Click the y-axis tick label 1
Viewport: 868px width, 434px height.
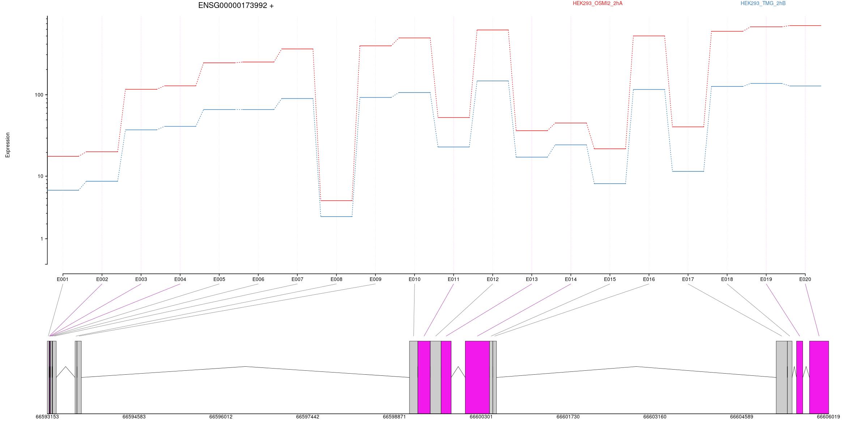click(42, 239)
